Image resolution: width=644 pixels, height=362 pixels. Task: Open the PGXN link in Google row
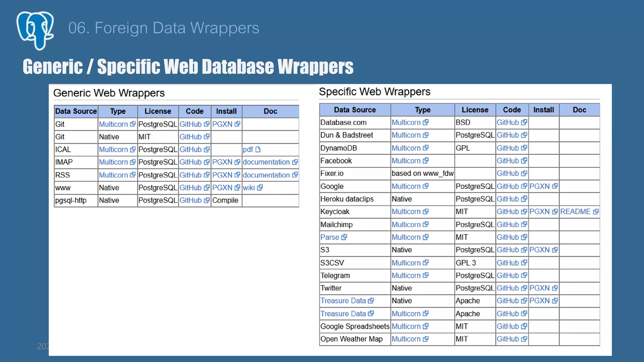tap(543, 186)
